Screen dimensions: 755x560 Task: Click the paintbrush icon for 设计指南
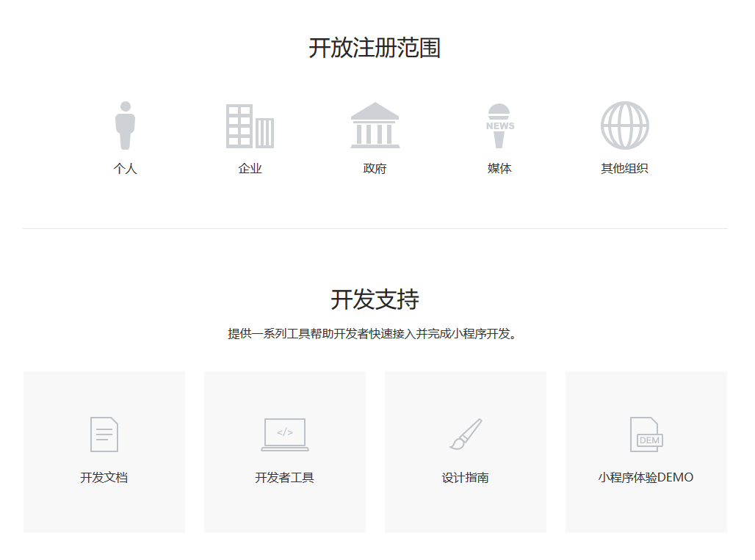pos(466,434)
